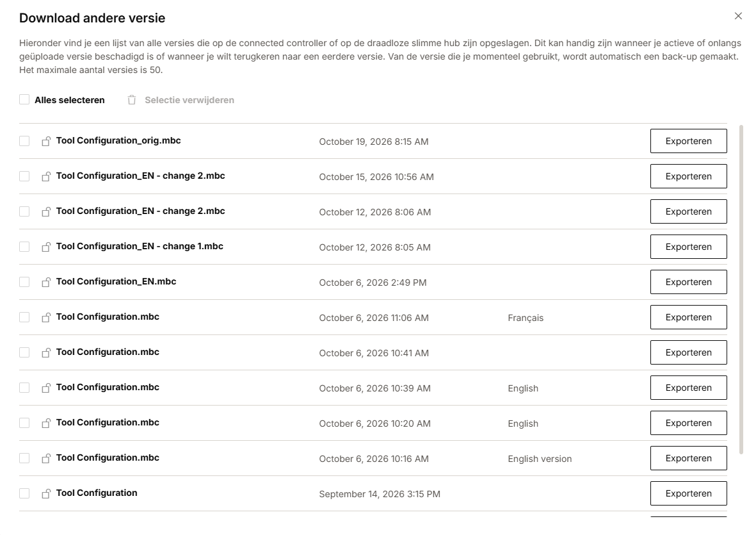Click lock icon on the English version row

(46, 458)
